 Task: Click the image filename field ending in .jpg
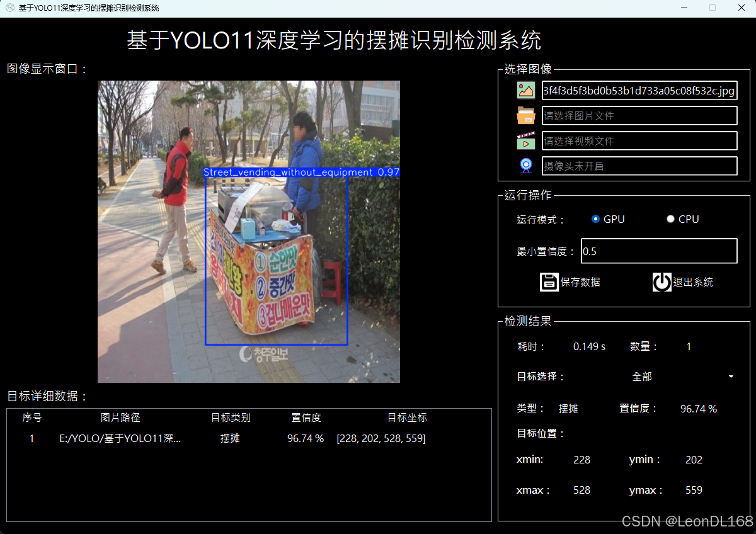(639, 91)
